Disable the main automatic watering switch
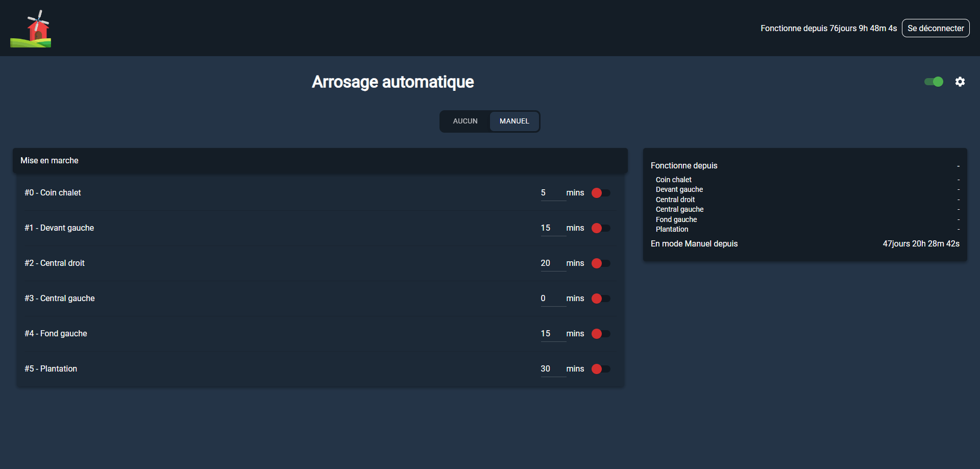Image resolution: width=980 pixels, height=469 pixels. point(934,82)
